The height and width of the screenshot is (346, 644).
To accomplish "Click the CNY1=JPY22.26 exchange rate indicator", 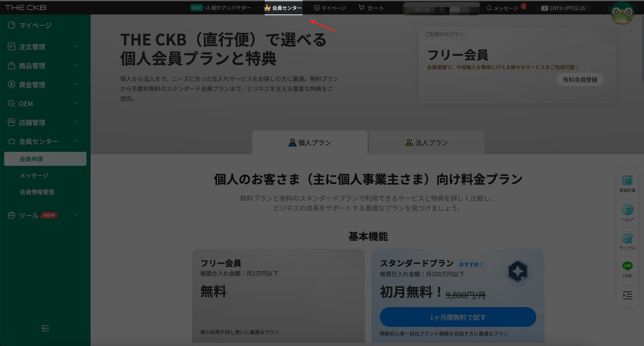I will pyautogui.click(x=563, y=8).
